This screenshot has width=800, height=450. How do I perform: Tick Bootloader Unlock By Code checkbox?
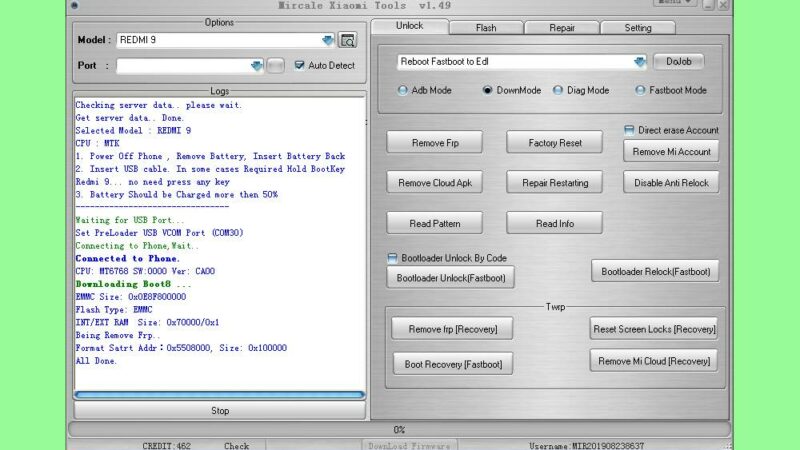(392, 258)
